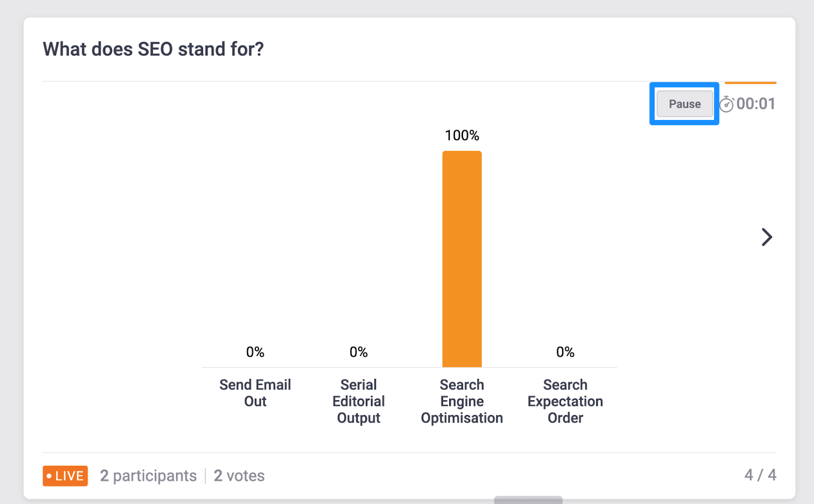814x504 pixels.
Task: Click the 0% above Search Expectation Order
Action: (x=565, y=352)
